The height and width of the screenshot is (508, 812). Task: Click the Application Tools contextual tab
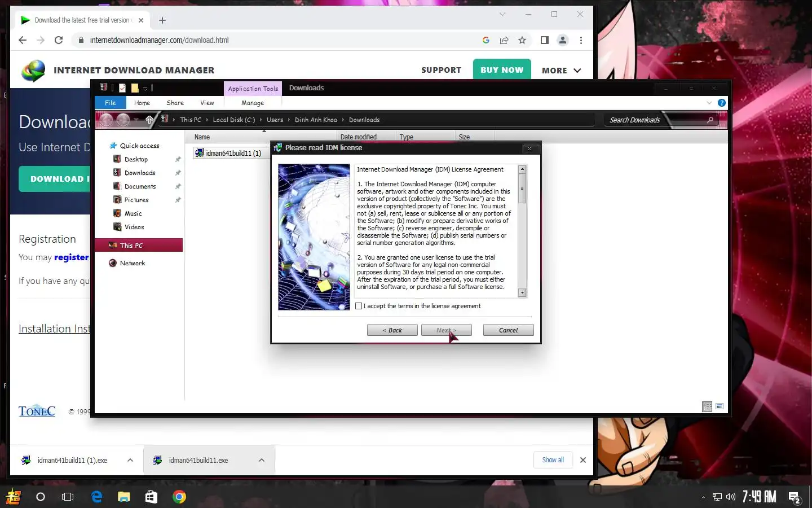253,89
